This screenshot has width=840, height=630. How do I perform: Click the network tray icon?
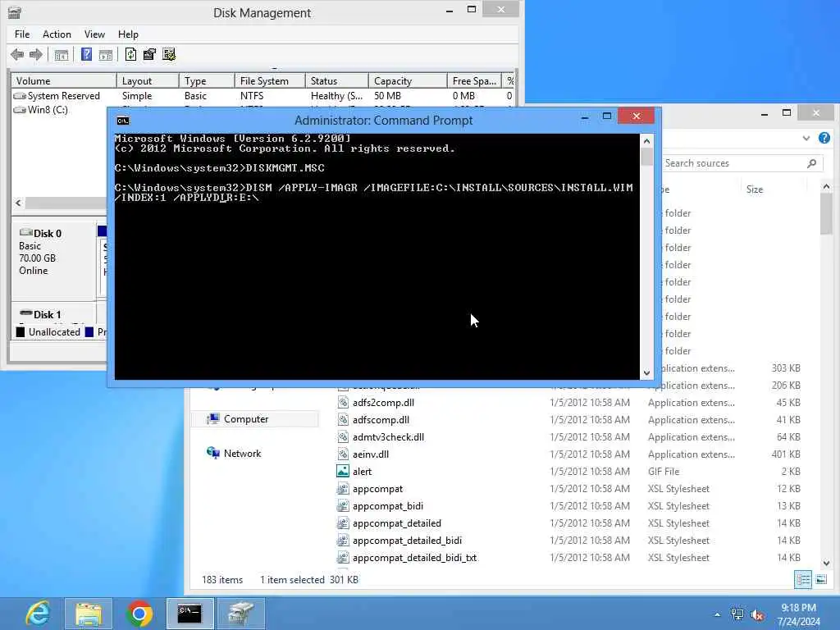pos(737,614)
